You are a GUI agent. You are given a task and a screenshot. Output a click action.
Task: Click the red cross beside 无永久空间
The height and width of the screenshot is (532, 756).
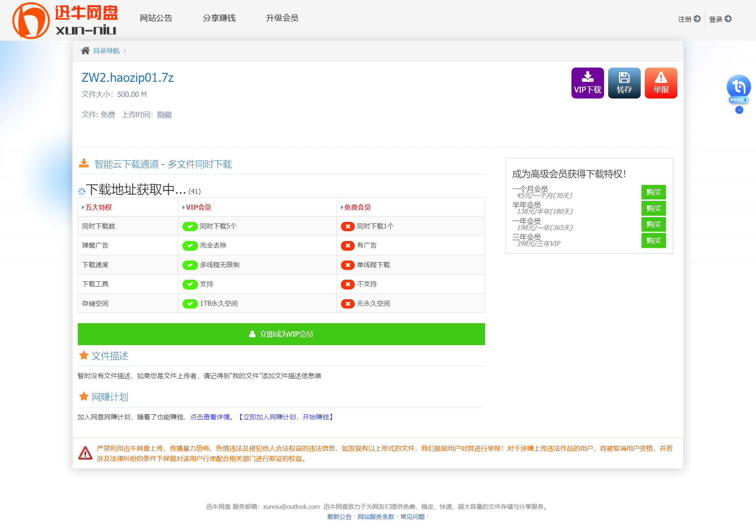click(348, 304)
